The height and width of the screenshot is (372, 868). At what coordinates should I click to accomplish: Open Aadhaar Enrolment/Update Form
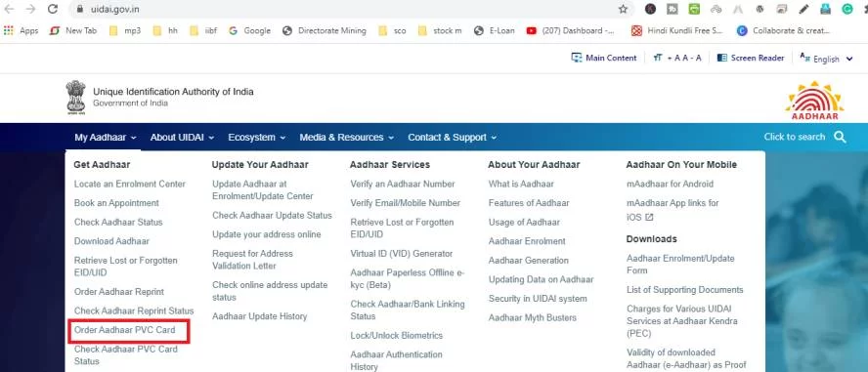point(680,265)
